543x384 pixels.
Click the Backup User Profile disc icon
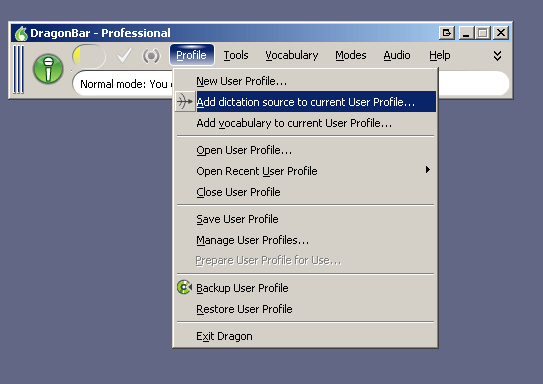[184, 287]
